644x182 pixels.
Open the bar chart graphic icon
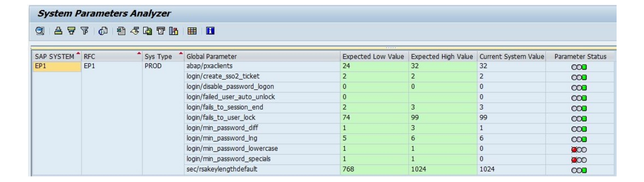point(174,31)
